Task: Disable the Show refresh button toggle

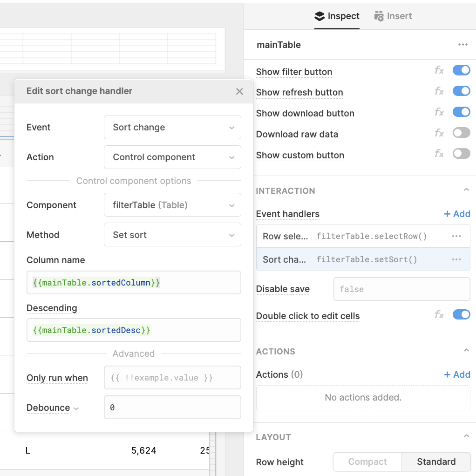Action: tap(461, 91)
